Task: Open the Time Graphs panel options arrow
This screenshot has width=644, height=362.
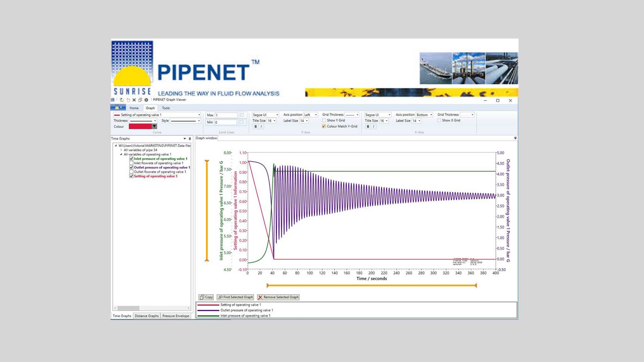Action: (185, 139)
